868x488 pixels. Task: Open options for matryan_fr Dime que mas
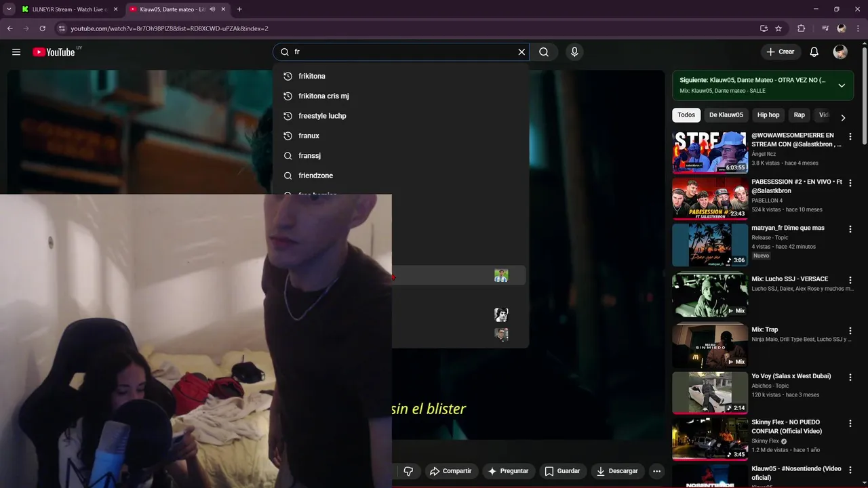click(850, 229)
